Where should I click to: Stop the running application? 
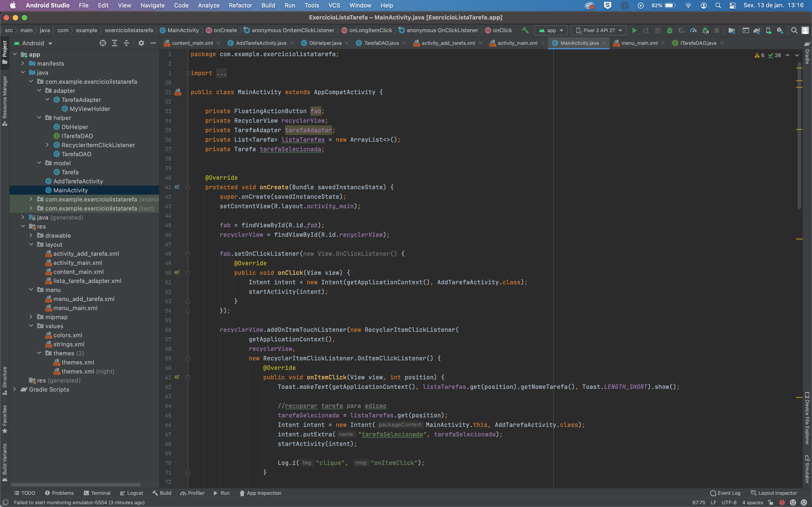point(718,30)
